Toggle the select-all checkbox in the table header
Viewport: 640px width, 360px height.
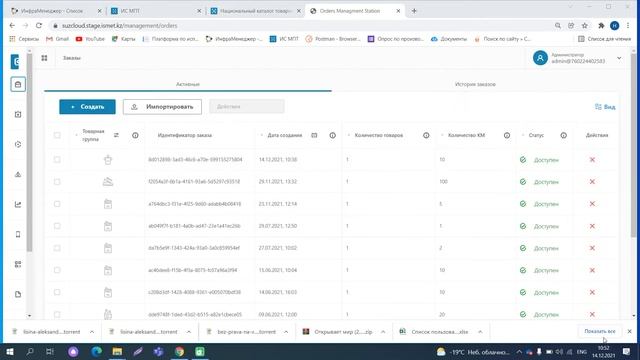(57, 135)
